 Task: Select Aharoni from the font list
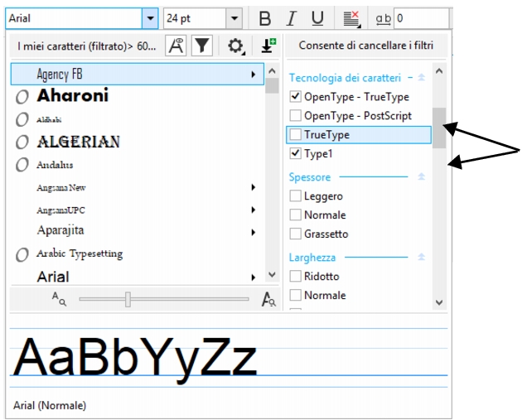tap(72, 96)
